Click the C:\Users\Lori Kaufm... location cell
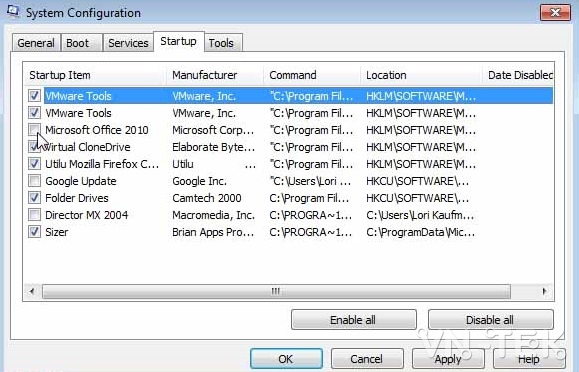The width and height of the screenshot is (579, 372). pos(420,215)
